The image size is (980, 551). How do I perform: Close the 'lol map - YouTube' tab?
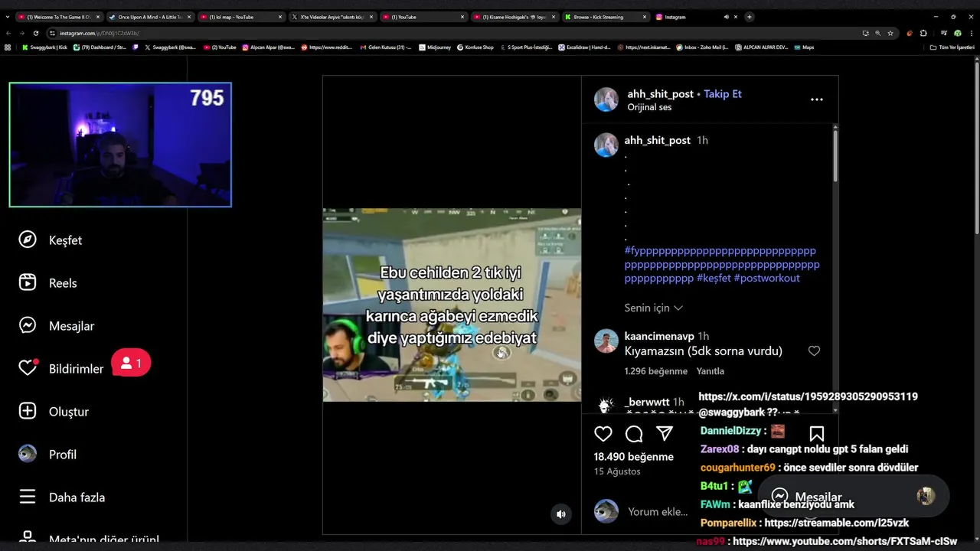click(279, 17)
